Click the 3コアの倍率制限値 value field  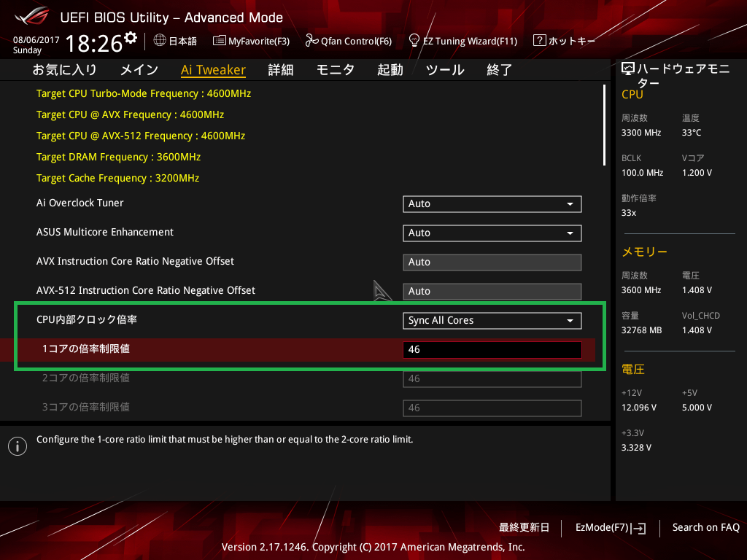[x=492, y=408]
